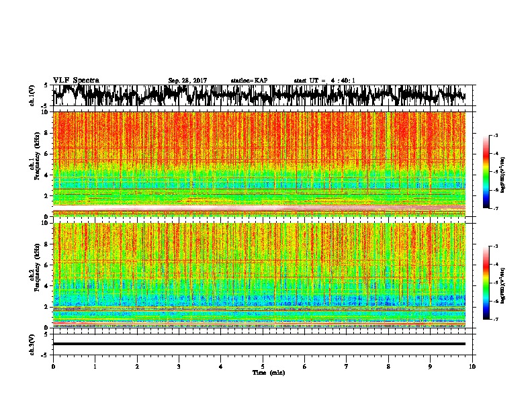Screen dimensions: 532x411
Task: Click the 'ch.1(V)' axis label at top
Action: point(32,95)
